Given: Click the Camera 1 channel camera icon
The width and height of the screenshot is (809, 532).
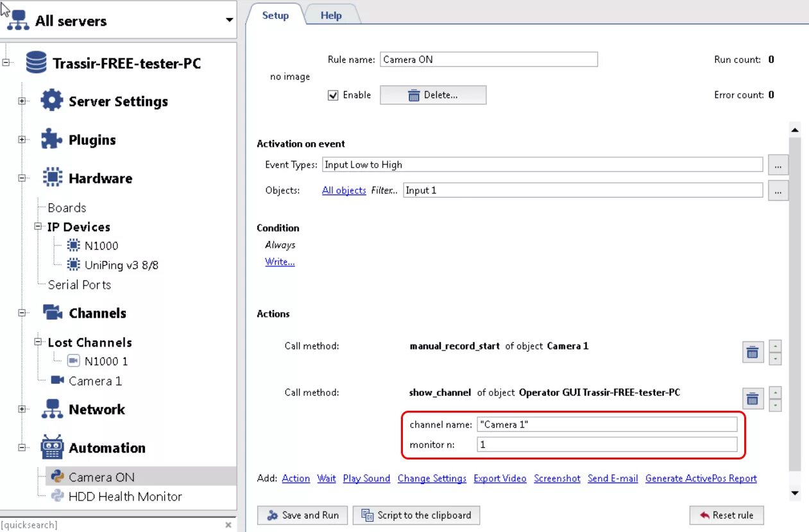Looking at the screenshot, I should coord(57,380).
